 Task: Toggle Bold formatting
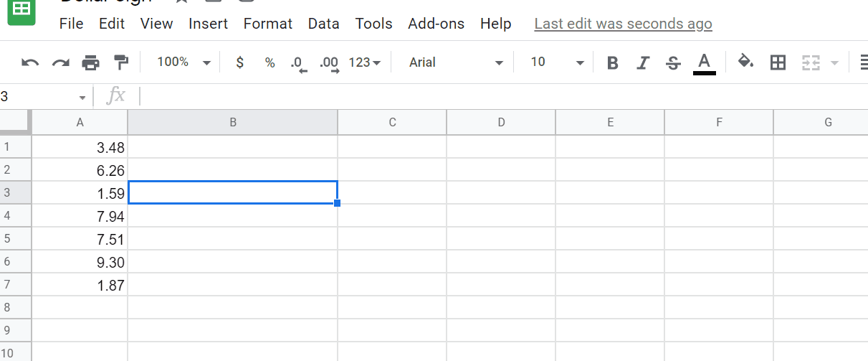coord(612,63)
